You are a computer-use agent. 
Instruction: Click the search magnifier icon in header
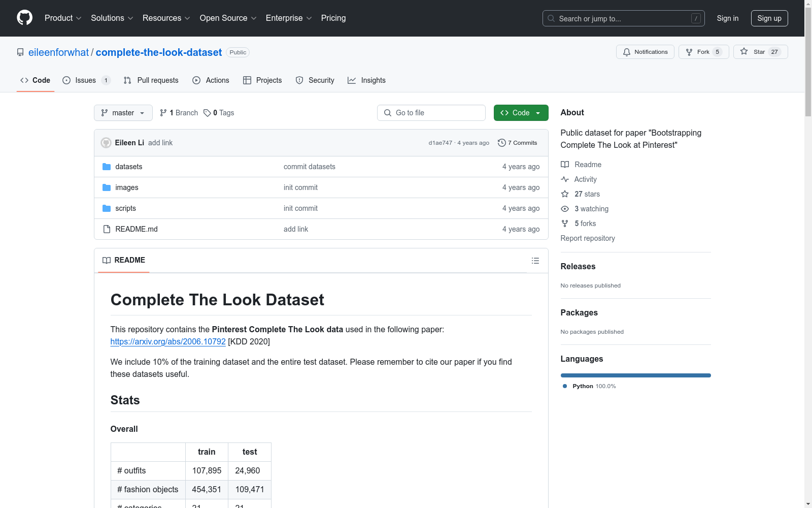coord(551,18)
